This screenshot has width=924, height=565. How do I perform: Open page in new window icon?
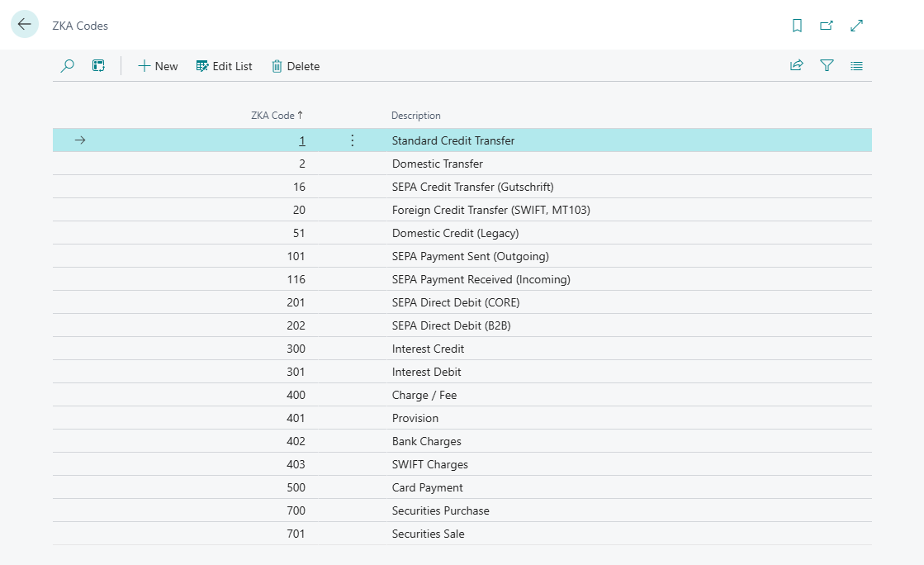point(827,26)
